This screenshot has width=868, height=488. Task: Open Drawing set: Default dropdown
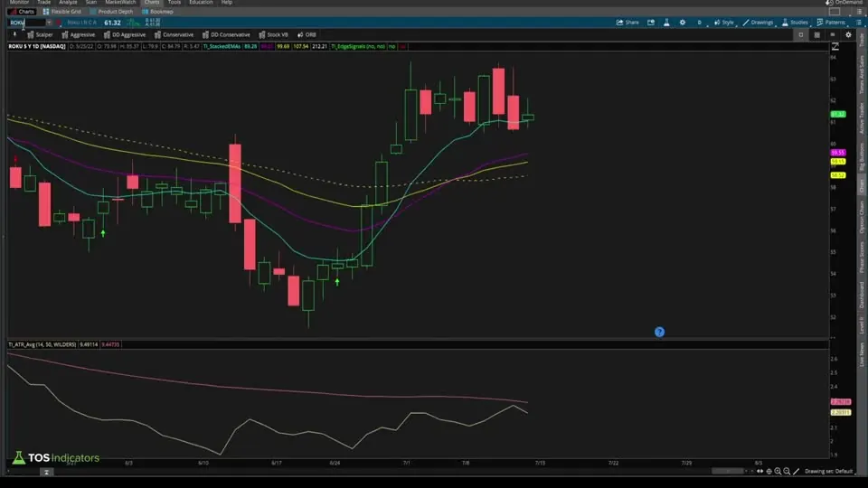tap(829, 472)
